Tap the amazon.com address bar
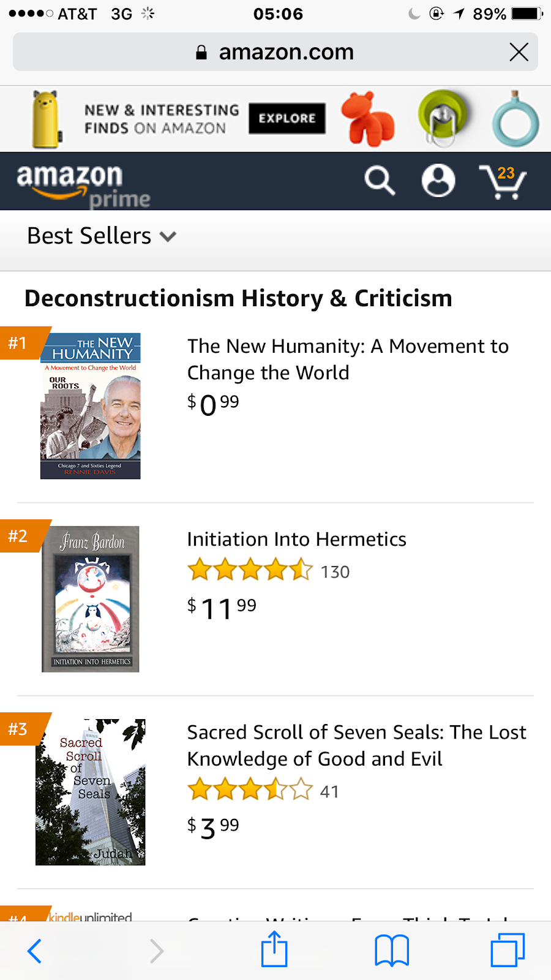The image size is (551, 980). pyautogui.click(x=274, y=52)
